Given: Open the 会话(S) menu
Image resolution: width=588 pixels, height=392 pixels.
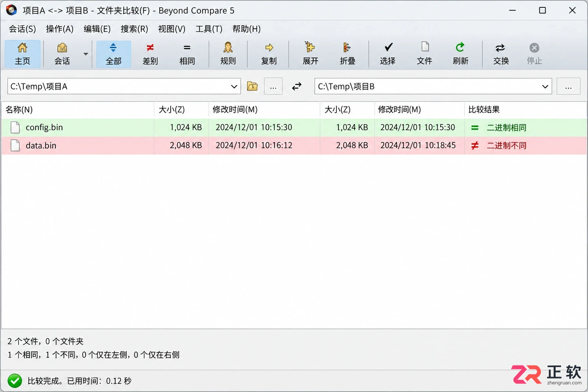Looking at the screenshot, I should (22, 29).
